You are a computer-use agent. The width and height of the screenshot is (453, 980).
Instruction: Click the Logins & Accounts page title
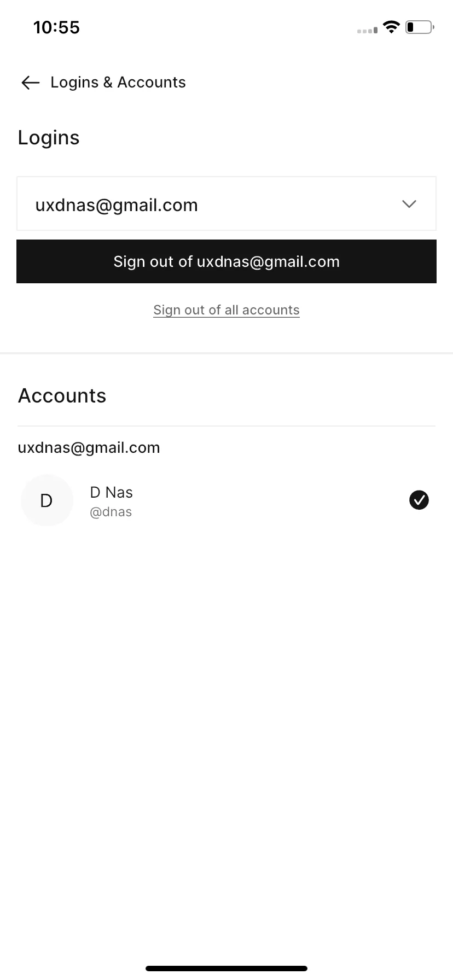click(118, 83)
